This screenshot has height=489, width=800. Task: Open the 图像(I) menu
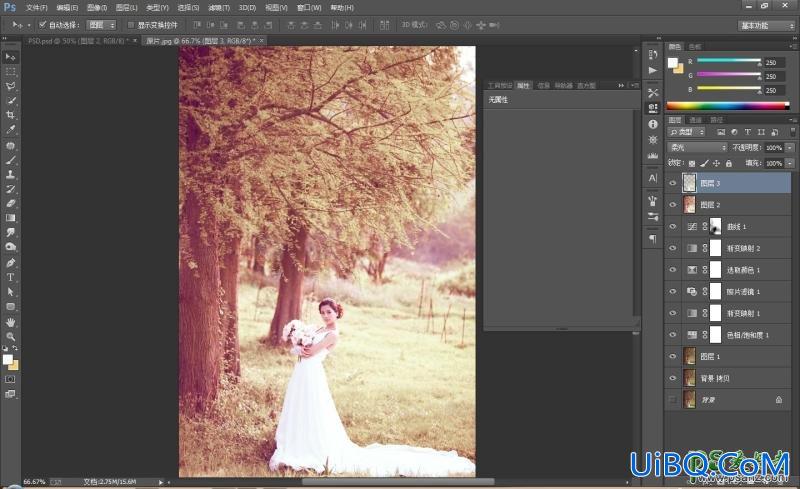coord(97,8)
